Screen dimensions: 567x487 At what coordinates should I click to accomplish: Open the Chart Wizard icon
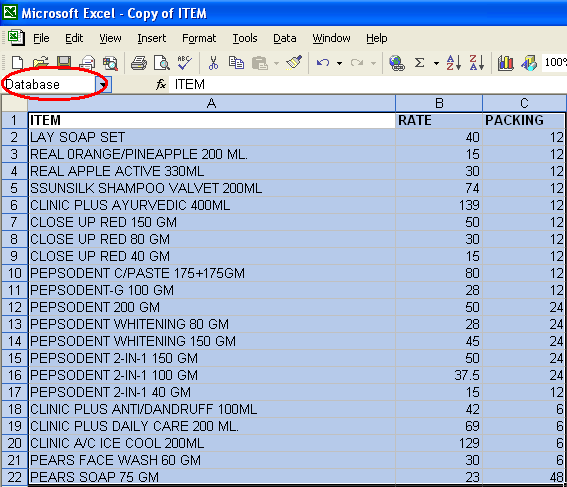click(x=506, y=63)
